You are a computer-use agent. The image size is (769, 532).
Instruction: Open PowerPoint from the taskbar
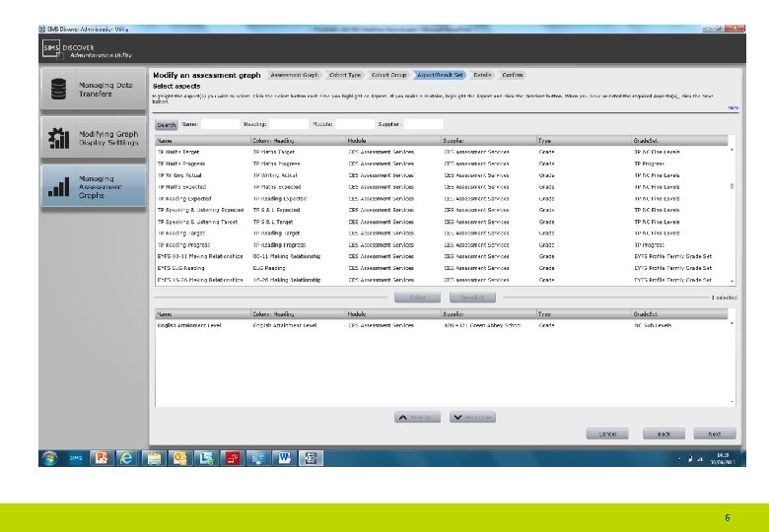[102, 458]
